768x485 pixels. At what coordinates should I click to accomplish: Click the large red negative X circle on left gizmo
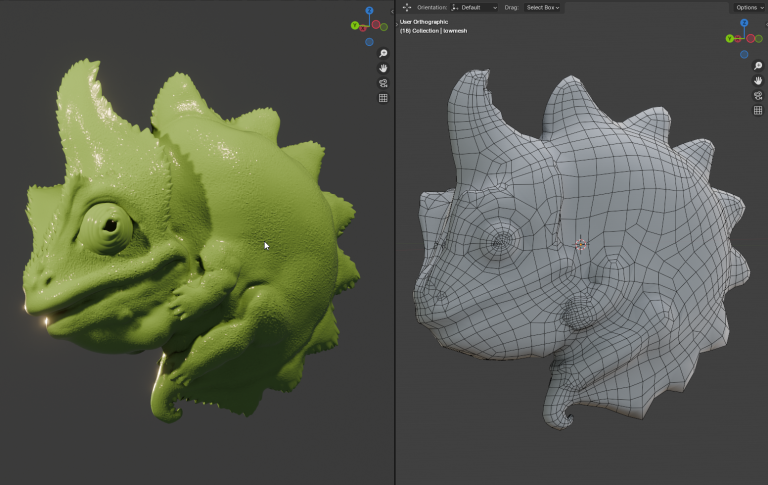pyautogui.click(x=376, y=24)
